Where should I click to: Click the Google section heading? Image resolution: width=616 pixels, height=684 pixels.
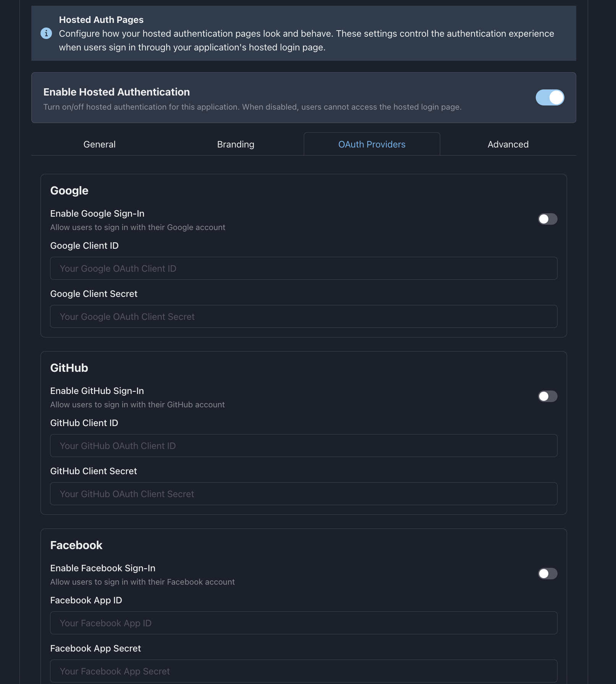click(69, 191)
